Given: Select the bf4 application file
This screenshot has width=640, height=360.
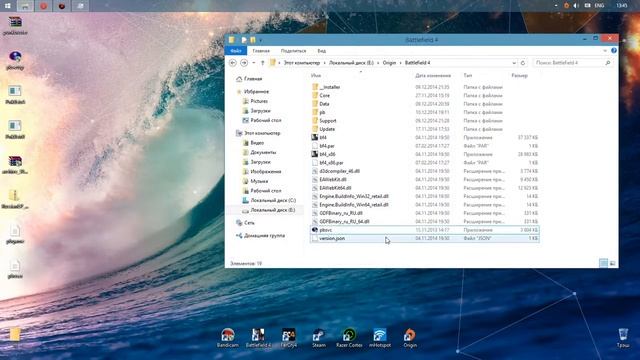Looking at the screenshot, I should coord(424,138).
